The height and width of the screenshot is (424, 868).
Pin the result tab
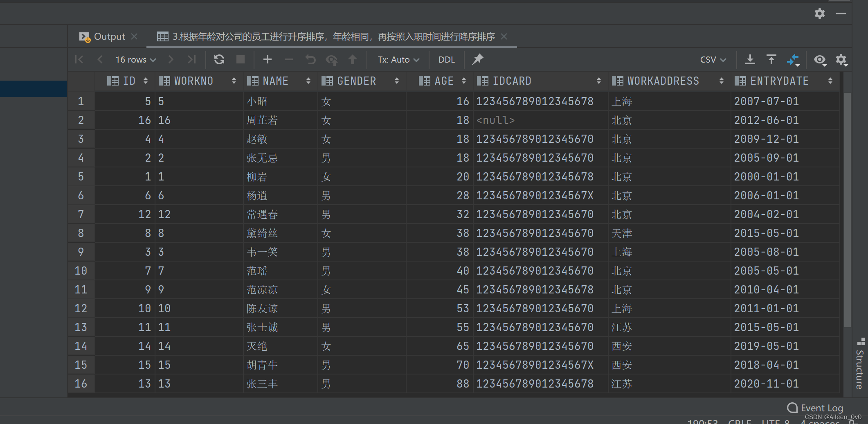point(477,60)
